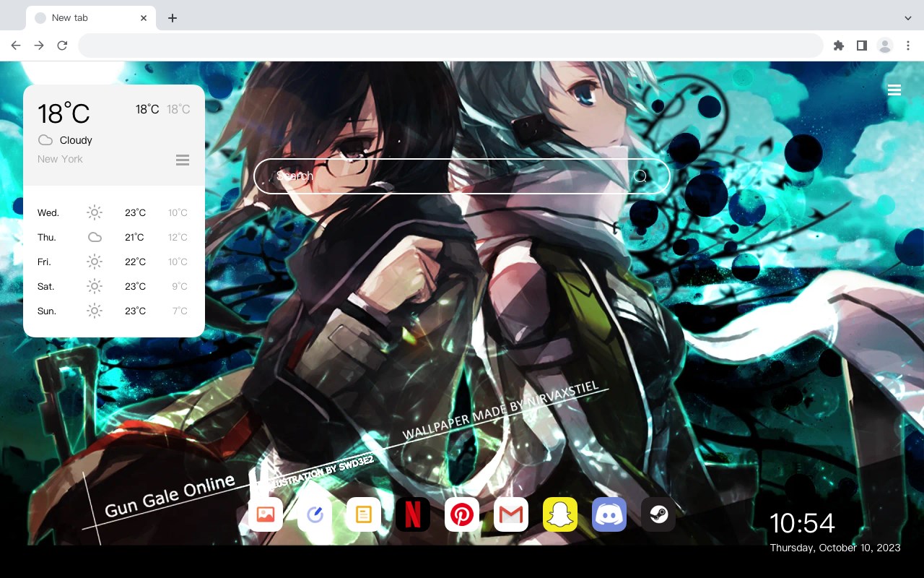The height and width of the screenshot is (578, 924).
Task: Click the sunny icon for Sunday
Action: pyautogui.click(x=95, y=311)
